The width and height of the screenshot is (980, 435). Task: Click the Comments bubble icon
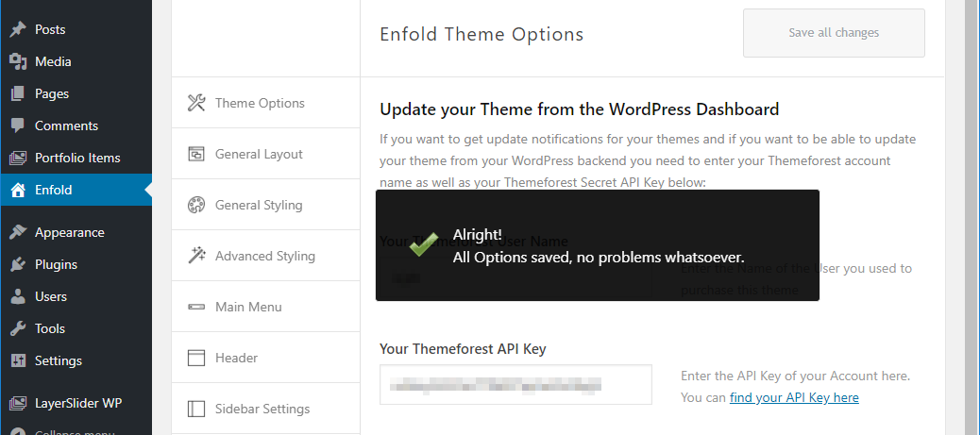click(x=17, y=125)
